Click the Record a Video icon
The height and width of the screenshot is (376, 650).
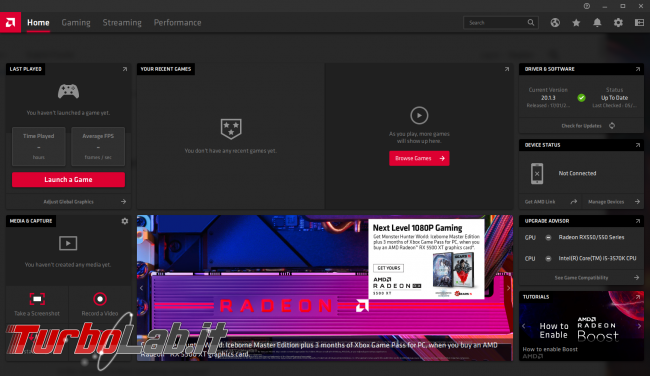(100, 299)
